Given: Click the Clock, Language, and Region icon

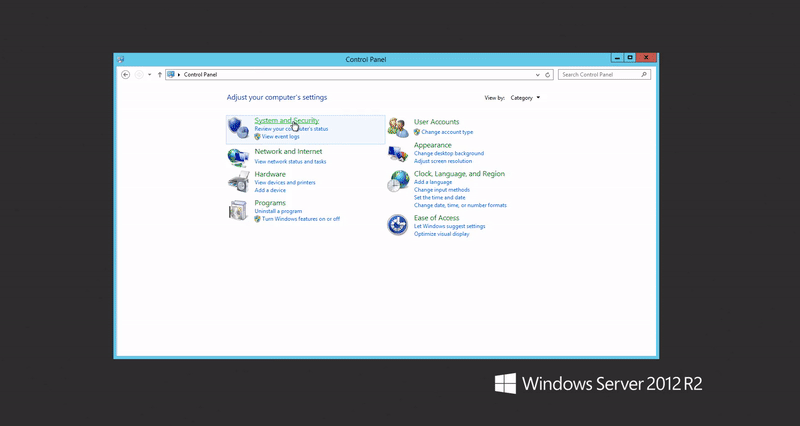Looking at the screenshot, I should (398, 181).
